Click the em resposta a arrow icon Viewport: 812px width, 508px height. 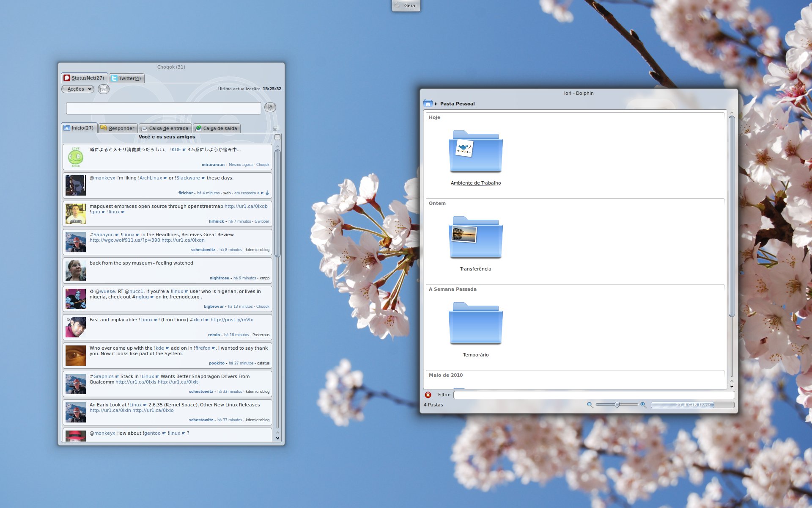coord(262,193)
